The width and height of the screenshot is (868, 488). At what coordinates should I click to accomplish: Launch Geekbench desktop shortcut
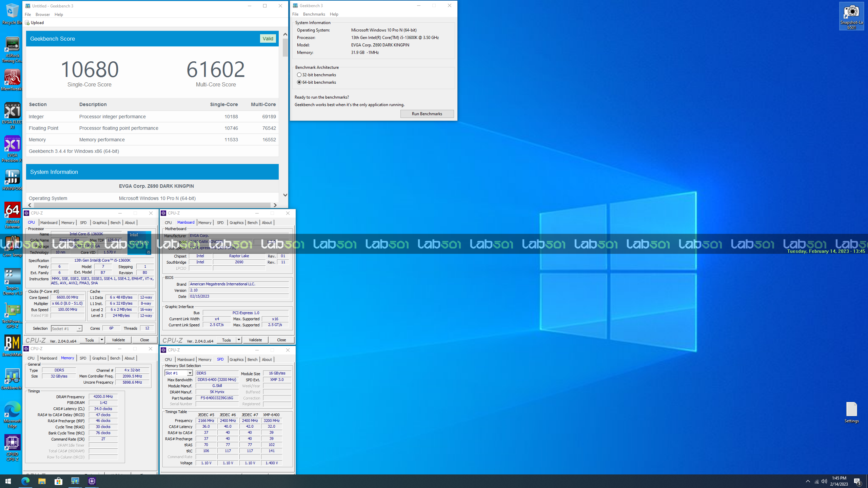click(12, 379)
